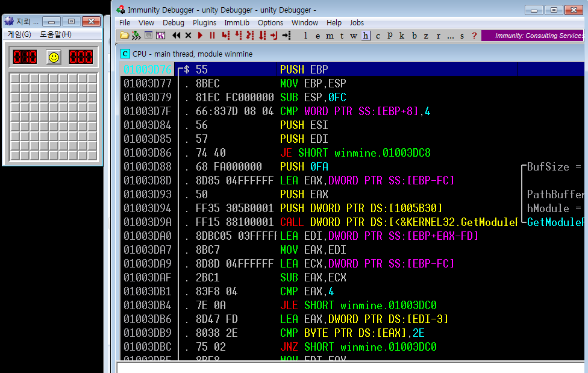Click the Trace into toolbar icon
This screenshot has height=373, width=588.
point(250,36)
